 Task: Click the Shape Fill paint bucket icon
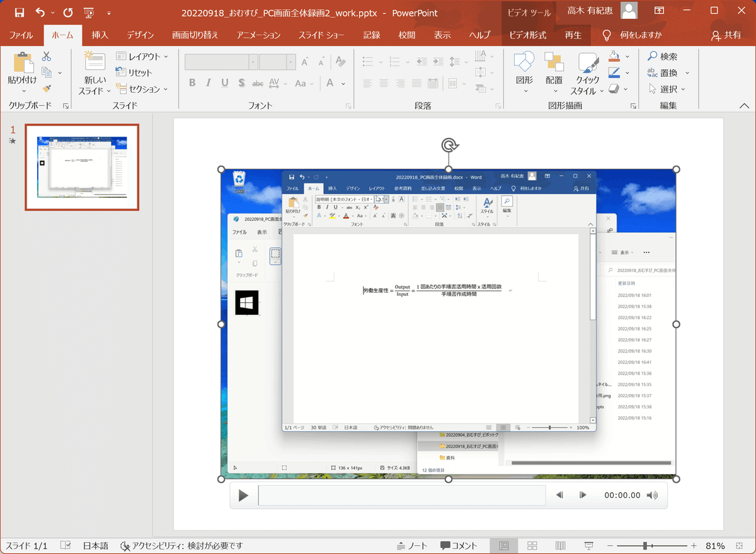coord(614,57)
